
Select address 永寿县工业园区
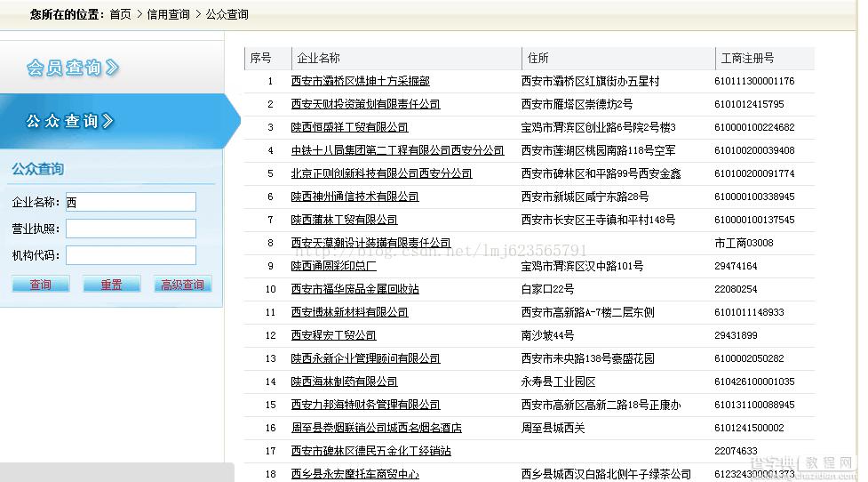559,382
